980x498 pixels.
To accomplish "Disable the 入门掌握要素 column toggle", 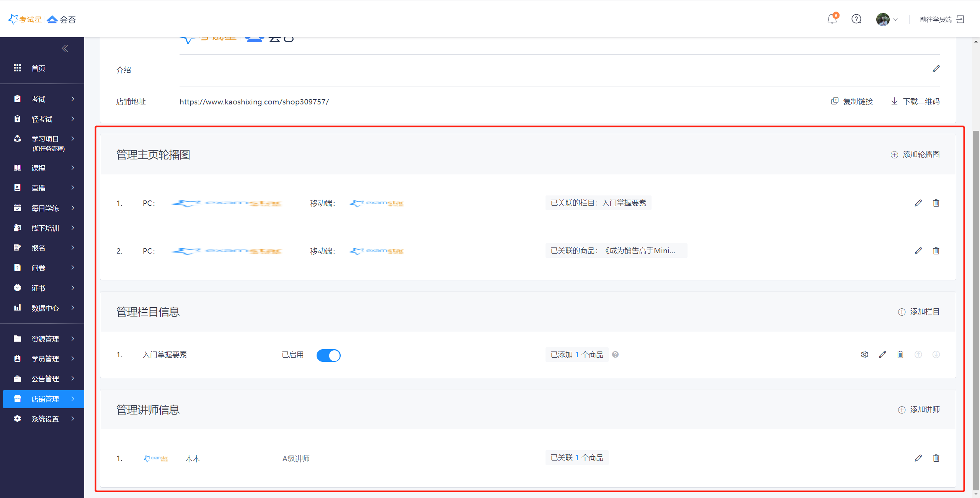I will point(328,355).
